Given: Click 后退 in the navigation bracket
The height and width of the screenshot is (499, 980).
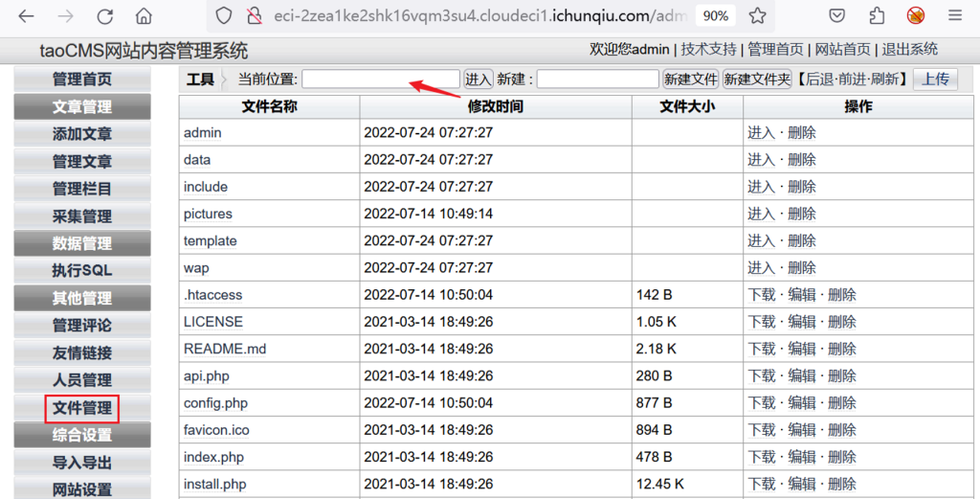Looking at the screenshot, I should (x=819, y=79).
